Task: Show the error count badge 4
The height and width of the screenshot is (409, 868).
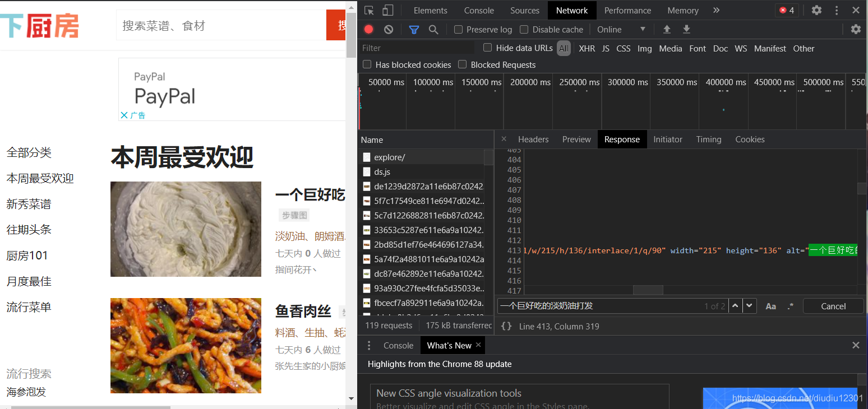Action: [x=788, y=10]
